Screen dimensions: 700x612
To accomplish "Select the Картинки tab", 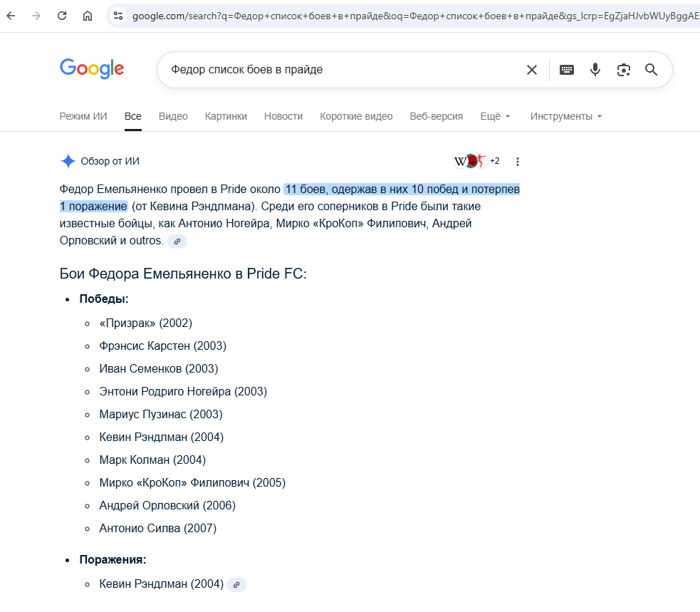I will click(x=226, y=116).
